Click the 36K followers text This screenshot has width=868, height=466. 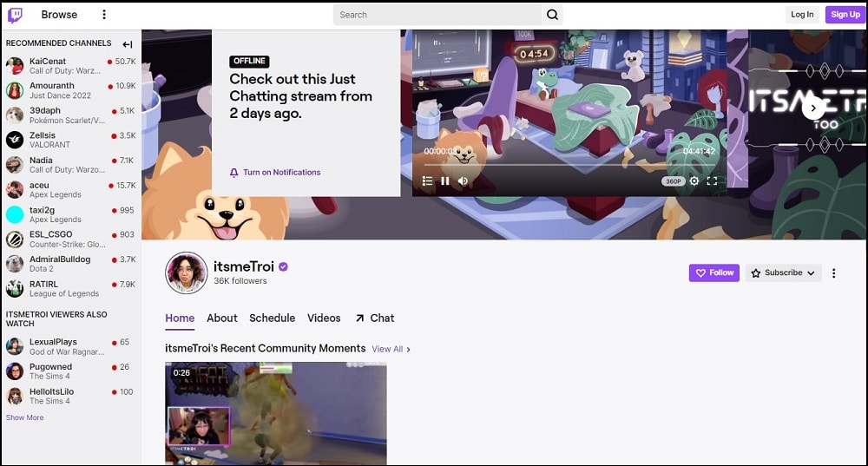240,281
